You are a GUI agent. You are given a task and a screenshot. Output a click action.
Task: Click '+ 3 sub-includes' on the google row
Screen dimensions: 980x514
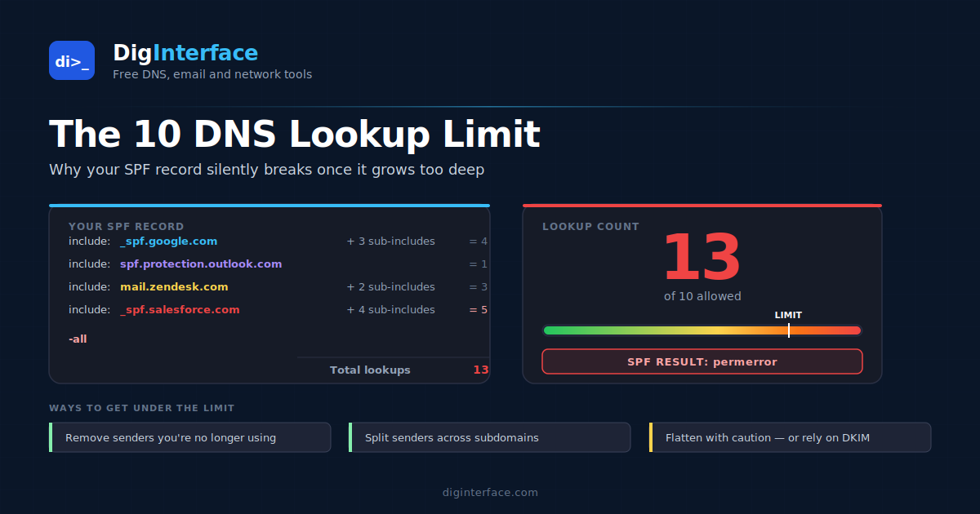[x=391, y=241]
